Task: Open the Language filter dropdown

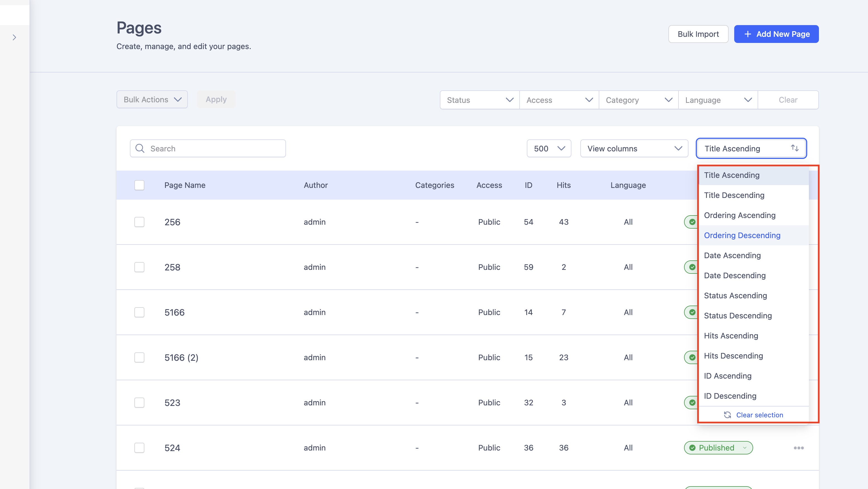Action: click(x=718, y=100)
